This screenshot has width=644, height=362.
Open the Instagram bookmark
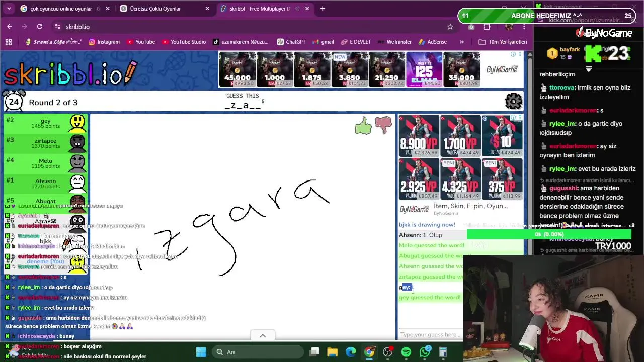coord(104,42)
